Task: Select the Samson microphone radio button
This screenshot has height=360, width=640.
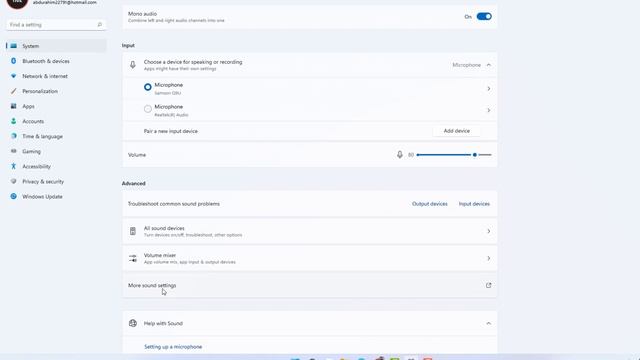Action: point(148,87)
